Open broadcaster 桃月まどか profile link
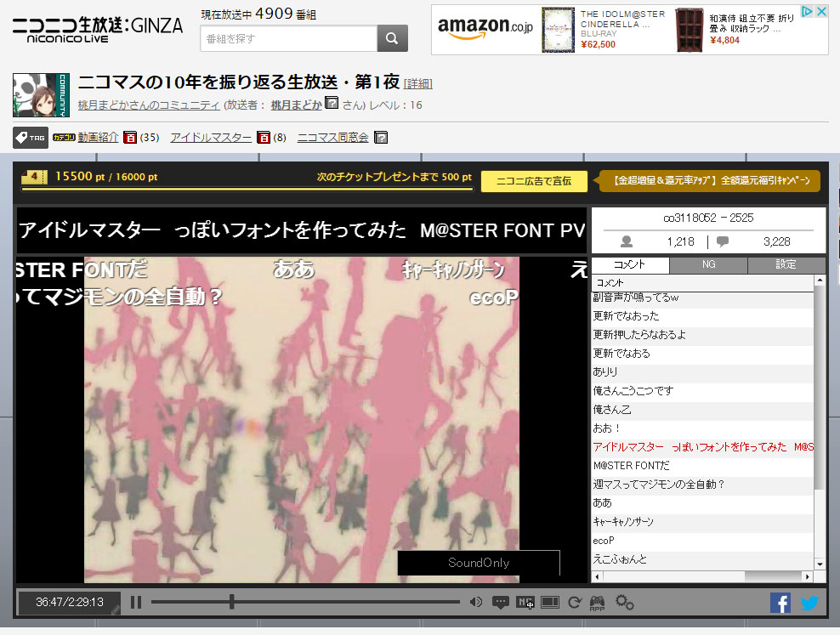This screenshot has height=635, width=840. (x=296, y=105)
